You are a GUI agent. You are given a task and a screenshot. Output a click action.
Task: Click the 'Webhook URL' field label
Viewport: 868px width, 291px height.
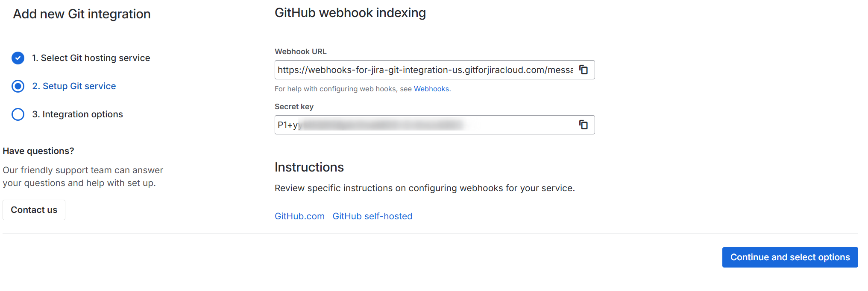300,52
